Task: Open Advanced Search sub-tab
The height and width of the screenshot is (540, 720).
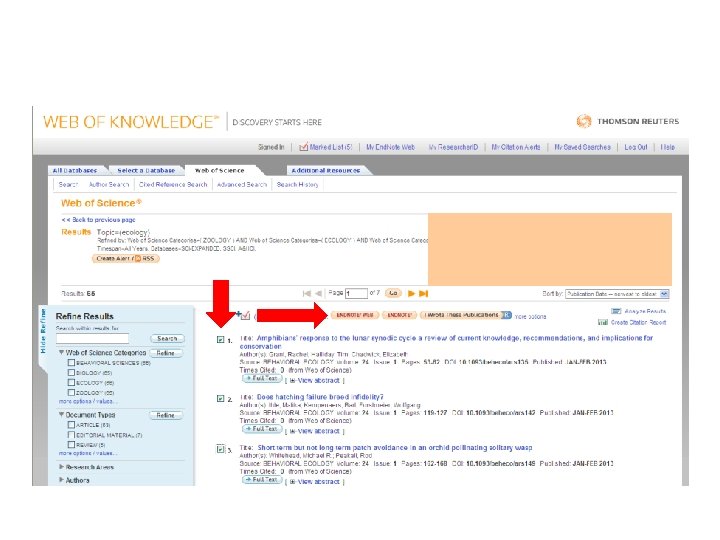Action: pyautogui.click(x=242, y=185)
